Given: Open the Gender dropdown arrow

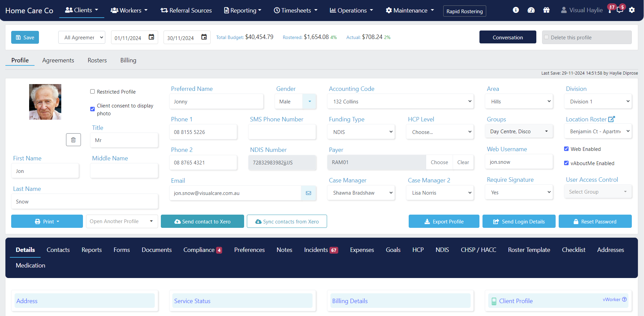Looking at the screenshot, I should click(x=309, y=101).
